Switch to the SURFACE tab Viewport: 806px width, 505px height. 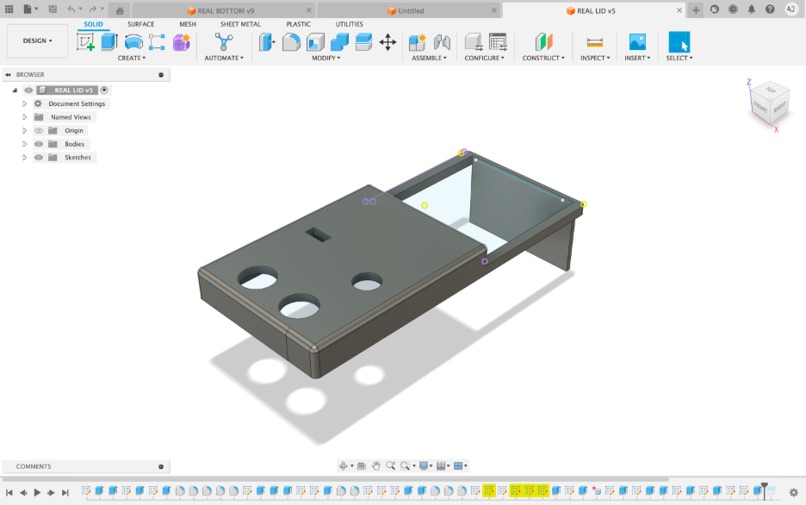pyautogui.click(x=140, y=24)
